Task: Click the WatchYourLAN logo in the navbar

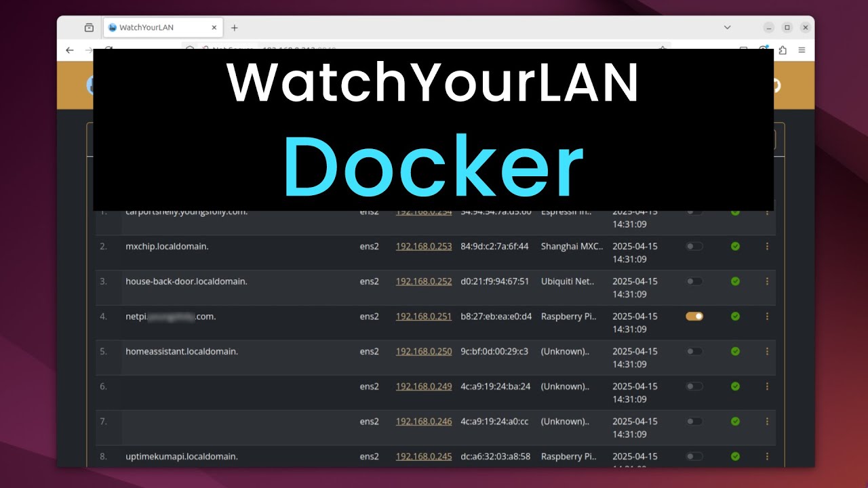Action: (x=90, y=85)
